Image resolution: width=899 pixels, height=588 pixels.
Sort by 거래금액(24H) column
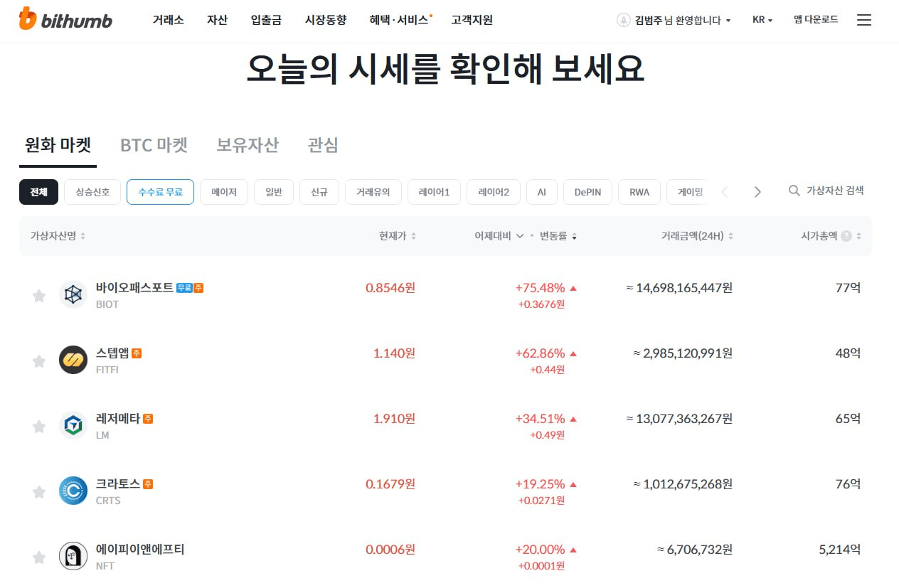pos(697,236)
